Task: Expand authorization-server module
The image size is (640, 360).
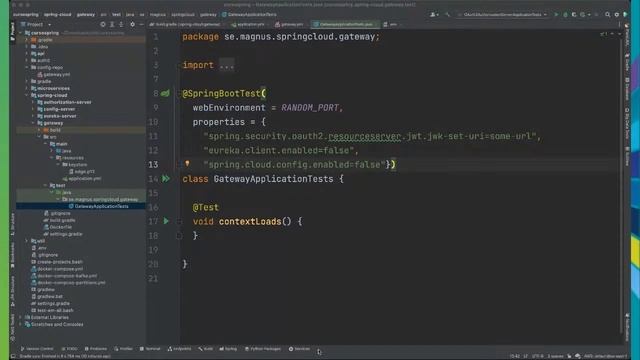Action: tap(33, 102)
